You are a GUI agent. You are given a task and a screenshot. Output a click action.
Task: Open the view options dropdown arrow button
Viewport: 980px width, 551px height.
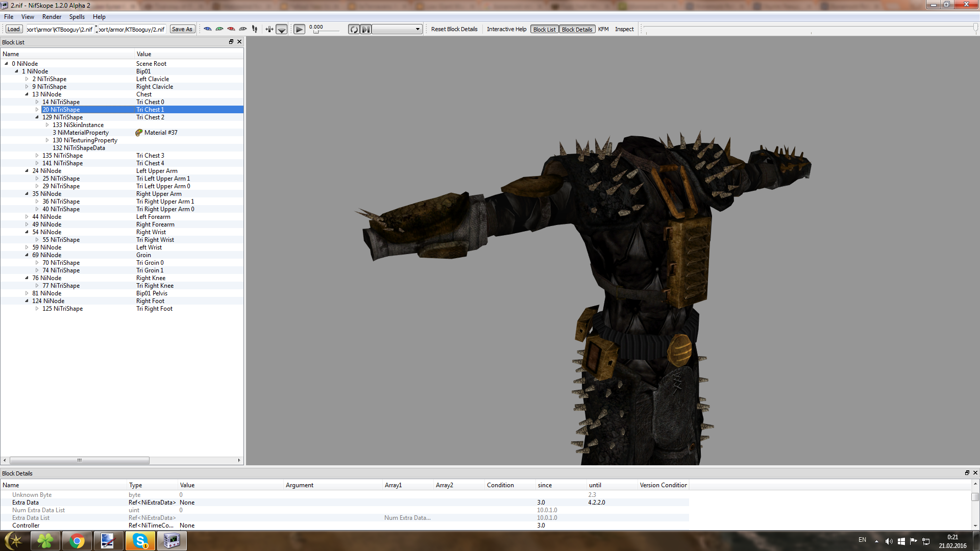tap(282, 29)
